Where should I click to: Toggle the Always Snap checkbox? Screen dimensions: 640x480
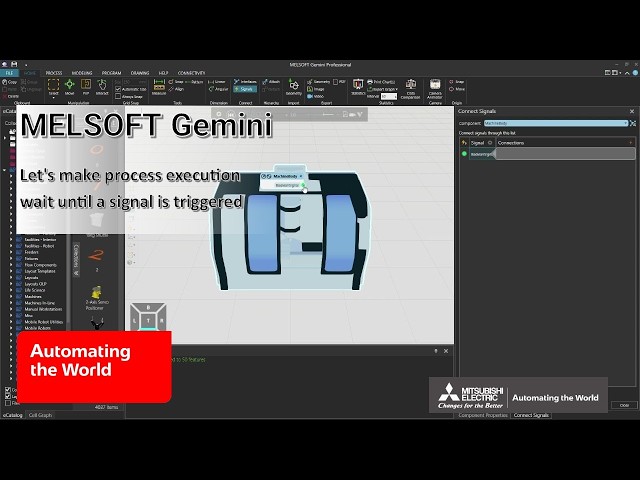pyautogui.click(x=118, y=97)
